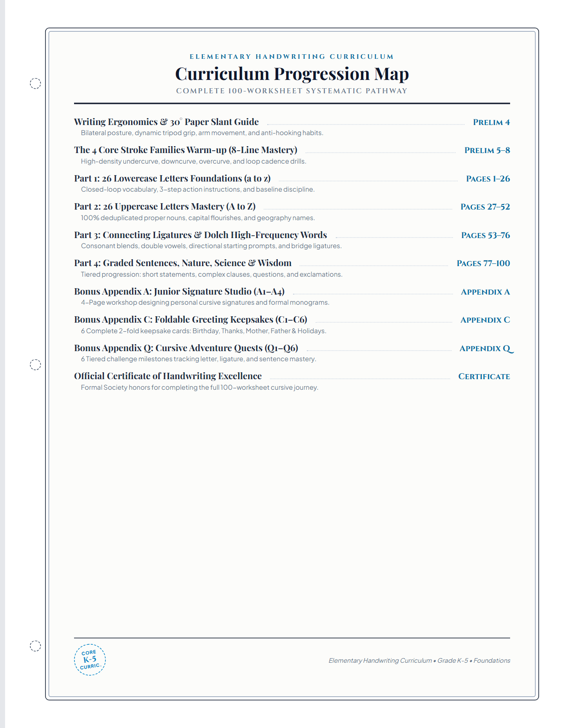
Task: Click the 'High-density undercurve, downcurve' description
Action: click(194, 161)
